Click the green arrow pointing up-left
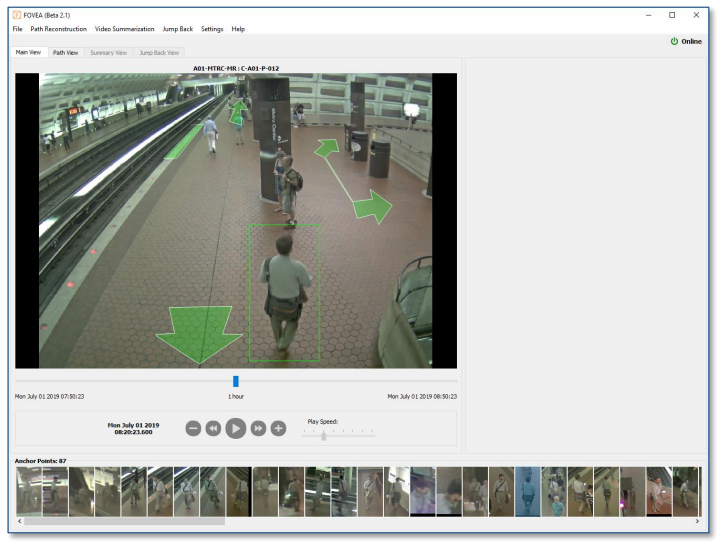The width and height of the screenshot is (718, 542). (x=327, y=149)
